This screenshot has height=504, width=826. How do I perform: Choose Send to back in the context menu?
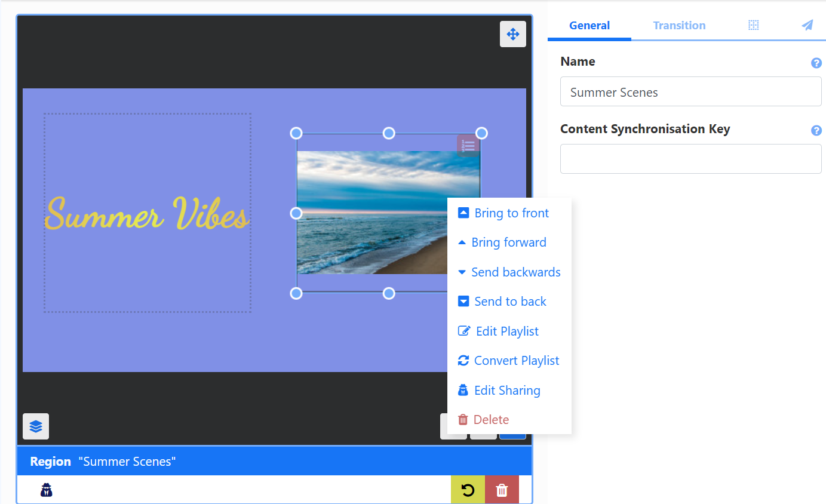(509, 302)
